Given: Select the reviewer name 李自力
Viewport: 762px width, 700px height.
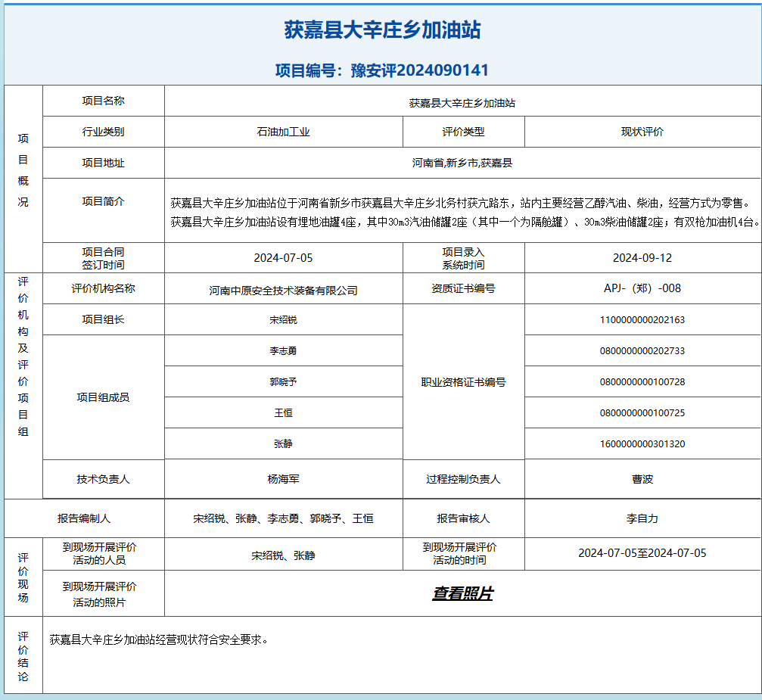Looking at the screenshot, I should (x=642, y=518).
